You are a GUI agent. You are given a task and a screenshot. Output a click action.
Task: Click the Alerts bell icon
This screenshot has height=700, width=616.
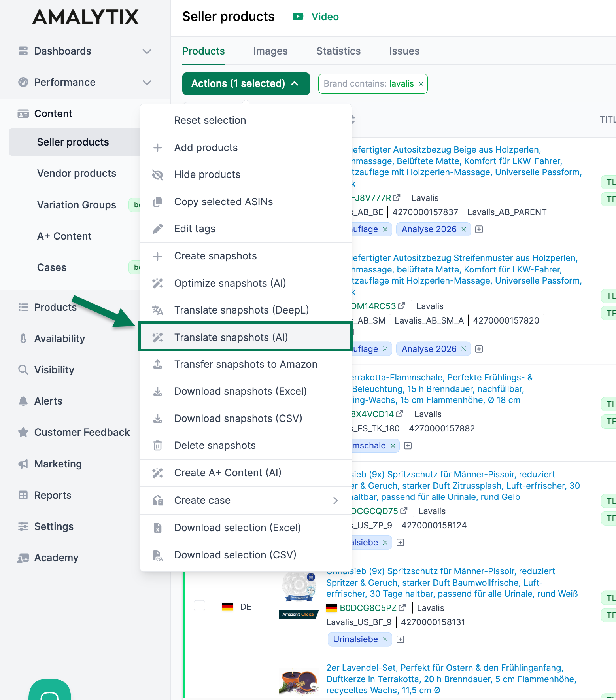coord(23,401)
